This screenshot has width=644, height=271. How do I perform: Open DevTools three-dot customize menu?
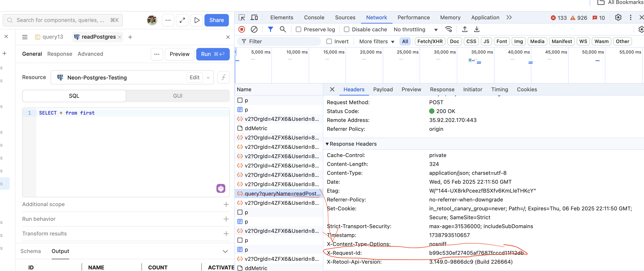[630, 18]
